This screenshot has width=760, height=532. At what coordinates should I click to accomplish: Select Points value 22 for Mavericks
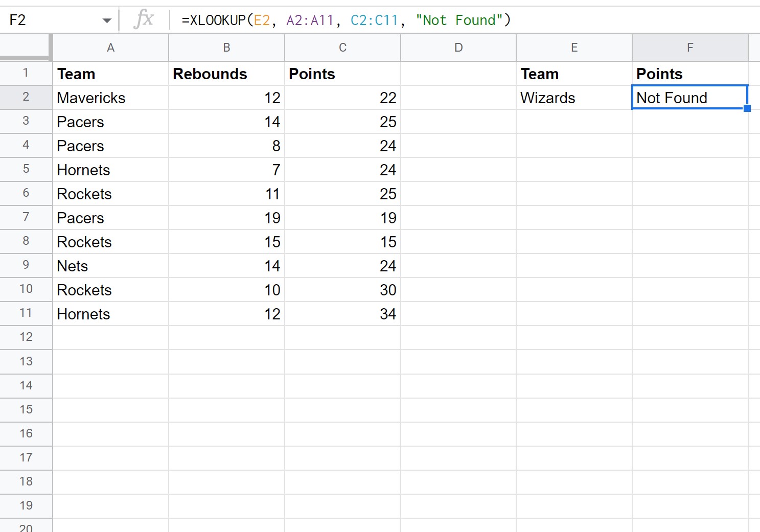[x=343, y=98]
